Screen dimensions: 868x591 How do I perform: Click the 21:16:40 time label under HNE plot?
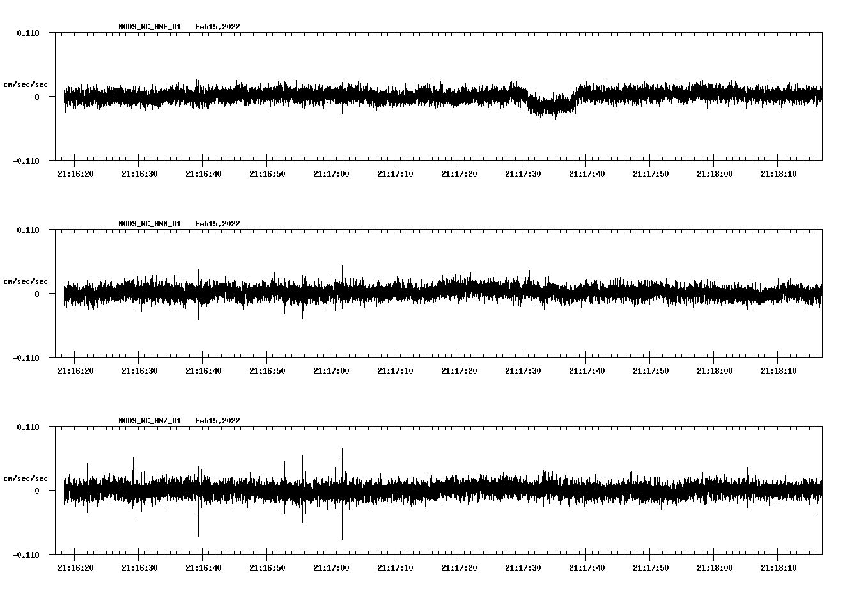coord(203,174)
